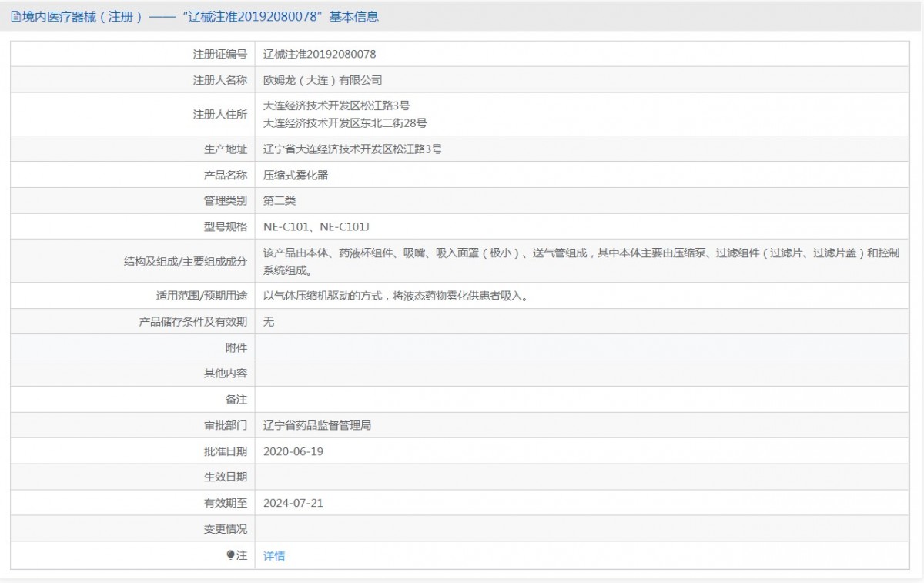
Task: Click the 注册人名称 label
Action: point(220,80)
